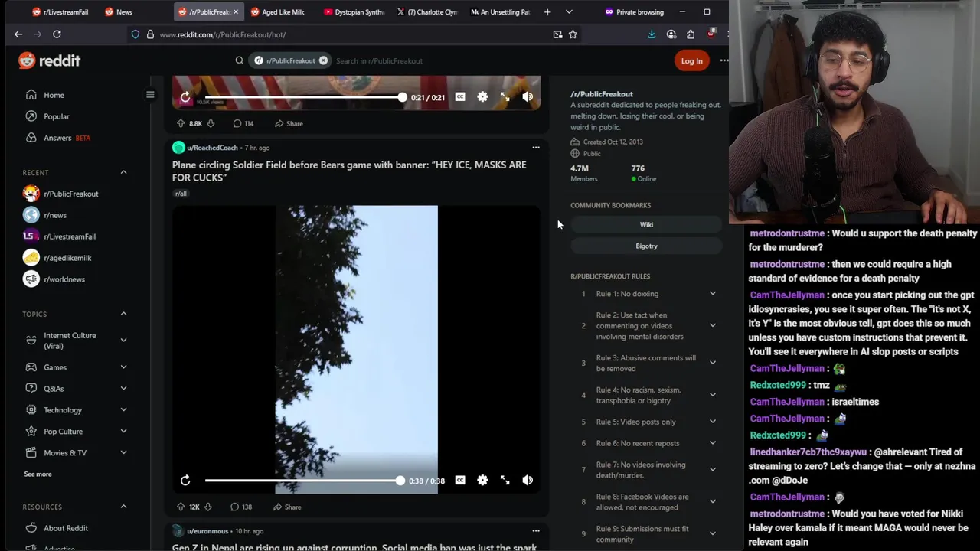
Task: Open settings gear on the 0:38 video
Action: tap(482, 480)
